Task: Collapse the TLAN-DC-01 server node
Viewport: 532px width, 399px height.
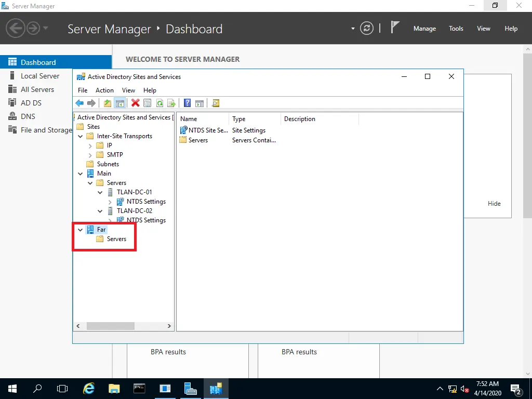Action: tap(100, 192)
